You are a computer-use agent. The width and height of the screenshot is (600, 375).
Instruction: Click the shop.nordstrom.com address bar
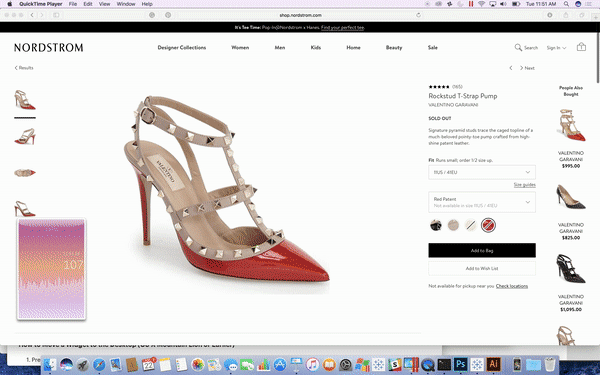coord(300,15)
